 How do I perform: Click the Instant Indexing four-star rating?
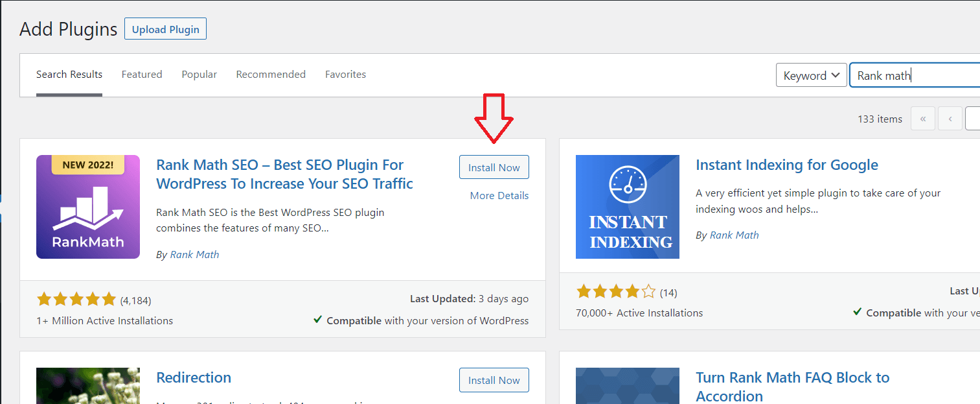pos(616,292)
